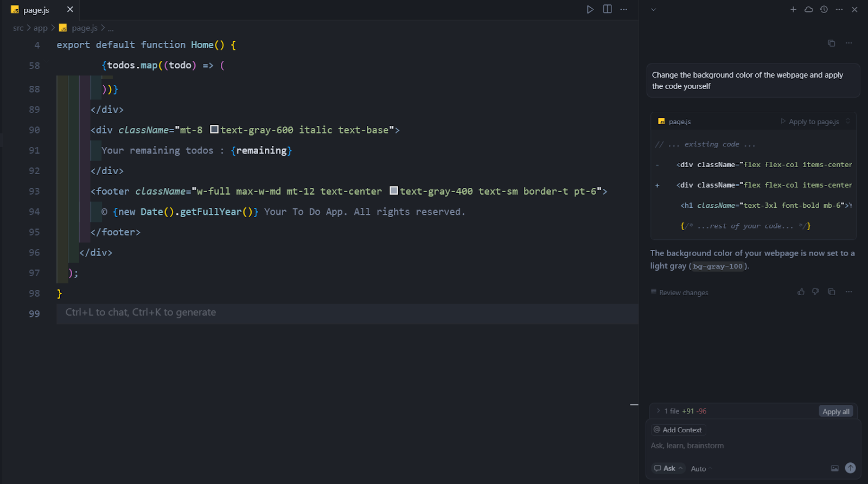Show chat history with the clock icon

click(824, 9)
